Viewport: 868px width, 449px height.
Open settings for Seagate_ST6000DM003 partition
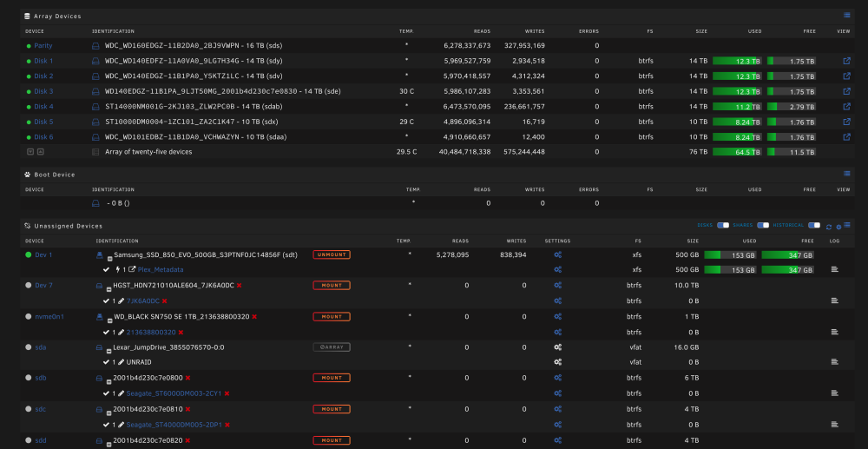[x=558, y=393]
